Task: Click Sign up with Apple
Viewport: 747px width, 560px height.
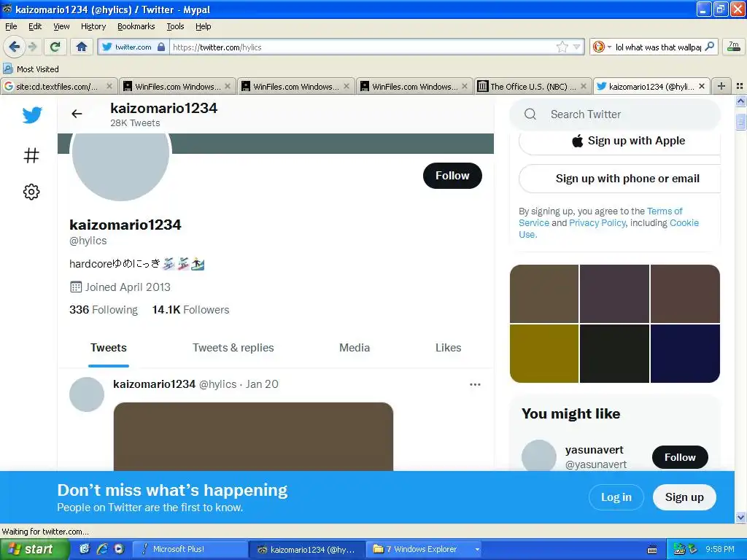Action: pos(619,141)
